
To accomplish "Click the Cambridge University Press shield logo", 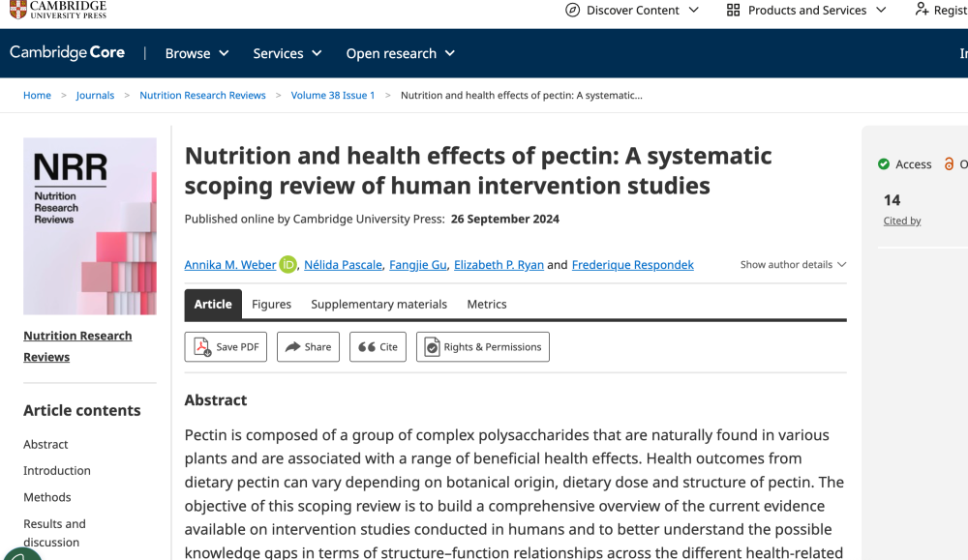I will pyautogui.click(x=18, y=10).
